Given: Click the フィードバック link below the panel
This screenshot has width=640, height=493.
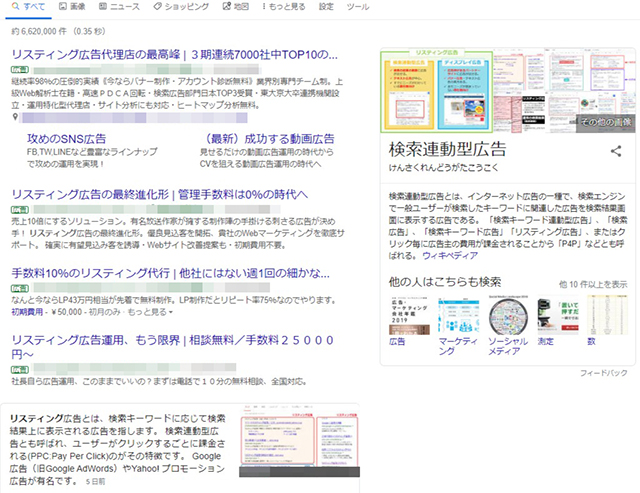Looking at the screenshot, I should [604, 373].
